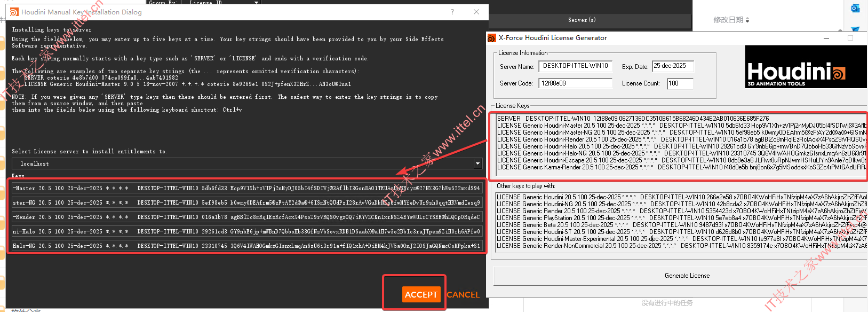Screen dimensions: 868x312
Task: Click the key field starting ni-Halo
Action: click(x=248, y=231)
